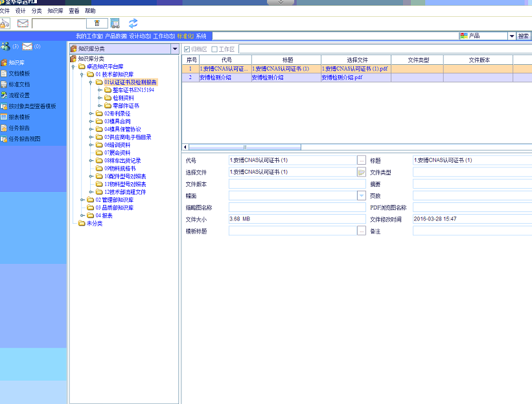The width and height of the screenshot is (532, 404).
Task: Expand the 产品 search type dropdown
Action: [511, 36]
